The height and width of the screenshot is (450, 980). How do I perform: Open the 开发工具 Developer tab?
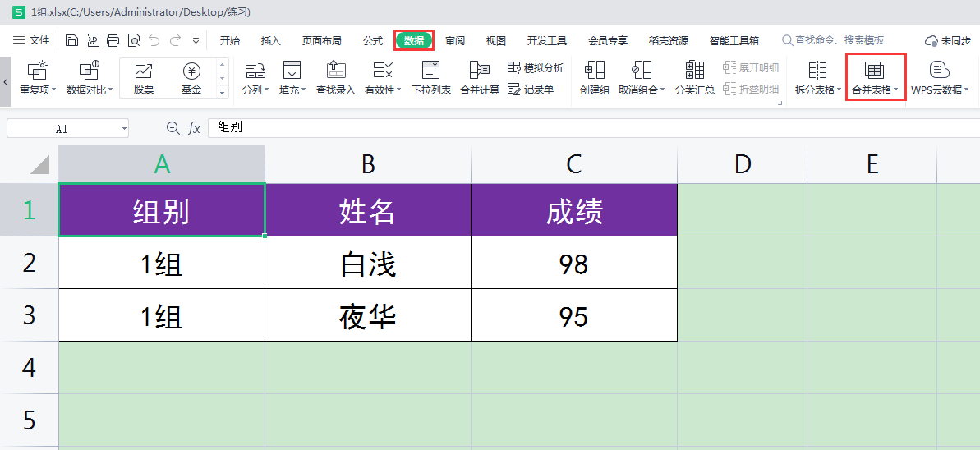[x=547, y=40]
